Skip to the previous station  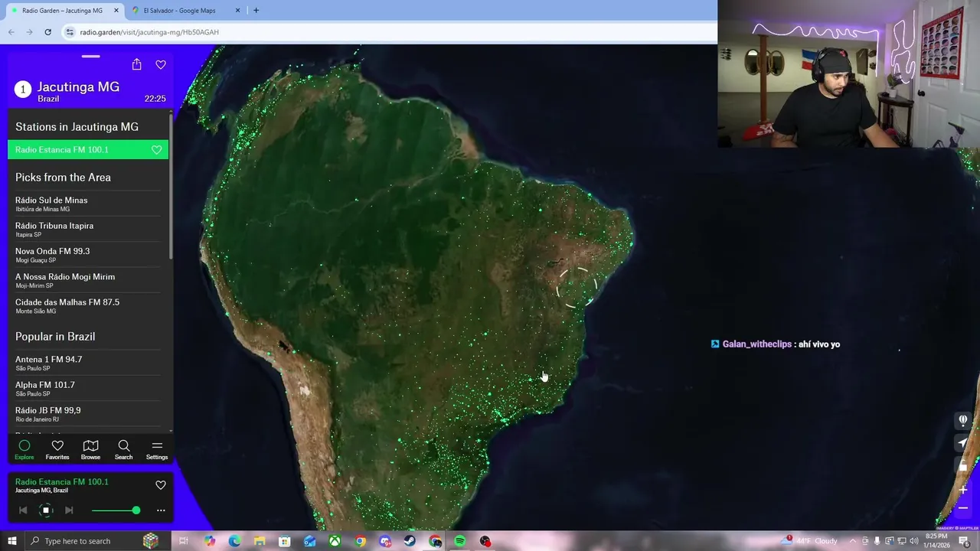pyautogui.click(x=23, y=510)
